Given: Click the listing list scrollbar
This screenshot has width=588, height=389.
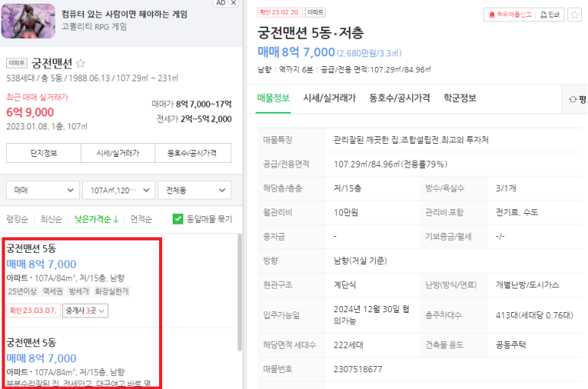Looking at the screenshot, I should point(240,292).
